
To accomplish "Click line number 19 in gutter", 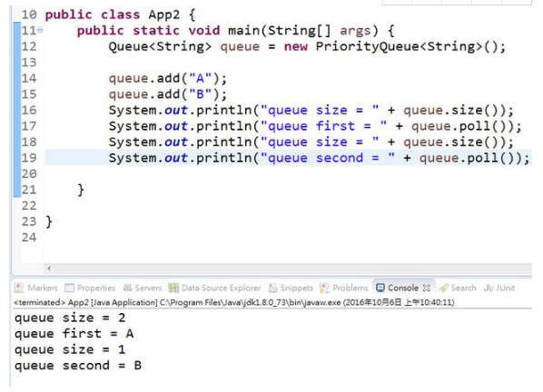I will pyautogui.click(x=29, y=158).
